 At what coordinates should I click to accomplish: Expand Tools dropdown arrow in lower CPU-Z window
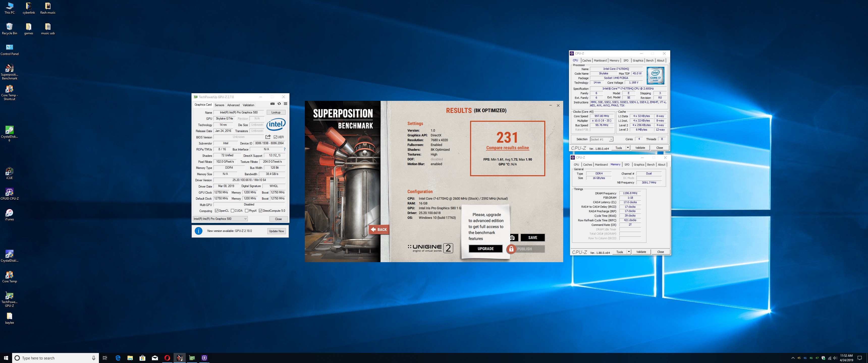[629, 252]
